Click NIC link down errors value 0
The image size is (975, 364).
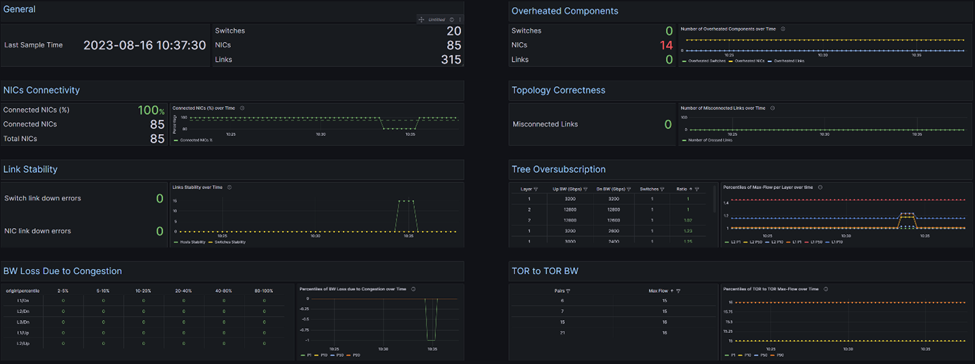(x=160, y=231)
